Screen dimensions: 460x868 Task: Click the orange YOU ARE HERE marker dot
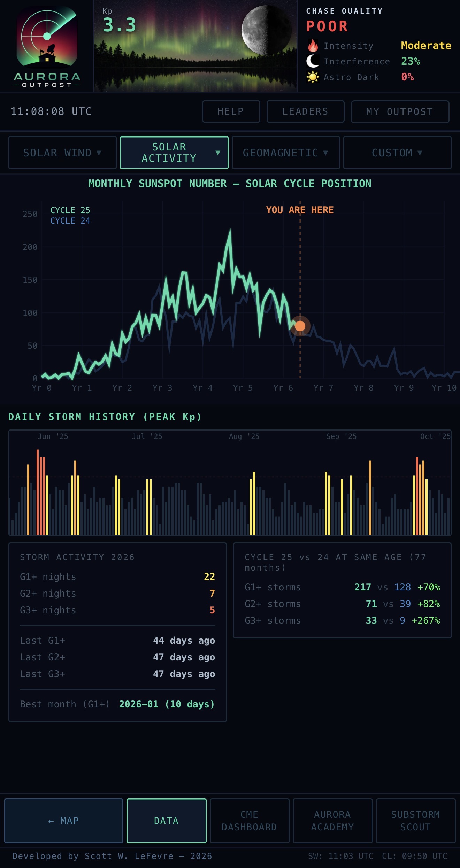[x=300, y=326]
